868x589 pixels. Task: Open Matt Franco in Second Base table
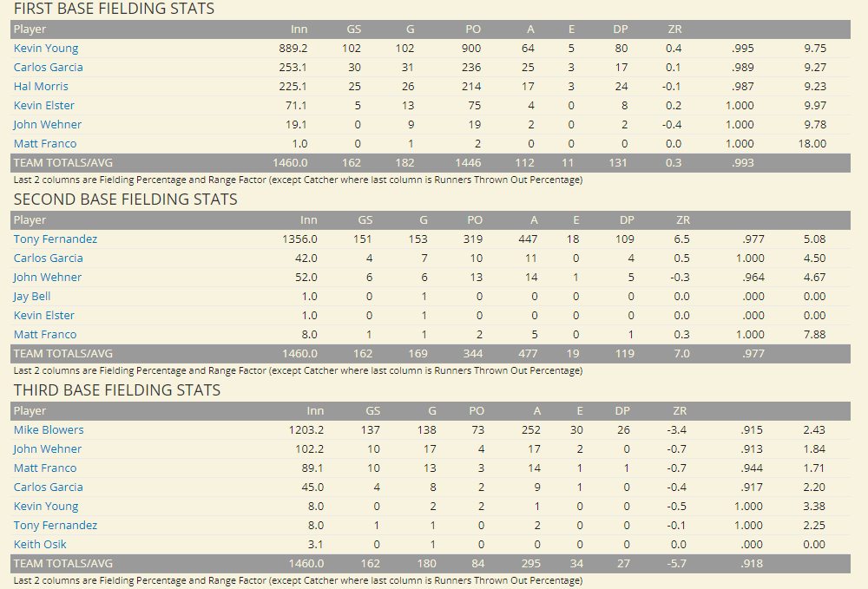pyautogui.click(x=45, y=335)
